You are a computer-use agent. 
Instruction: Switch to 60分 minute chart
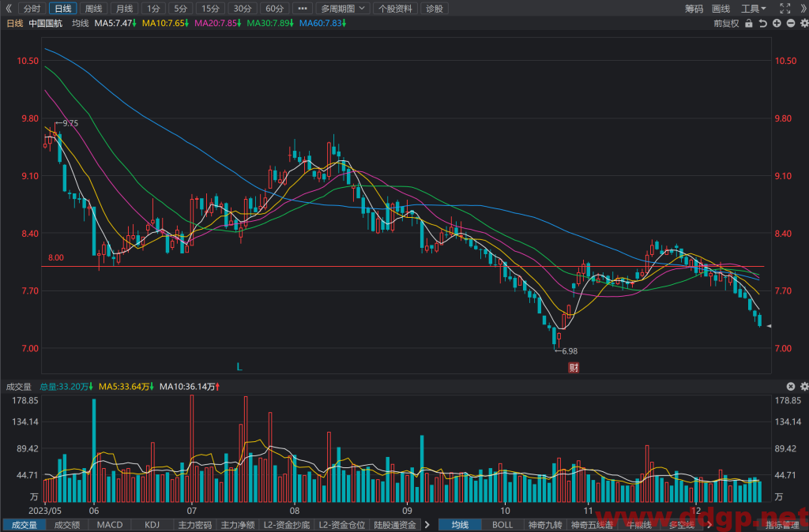pos(274,8)
